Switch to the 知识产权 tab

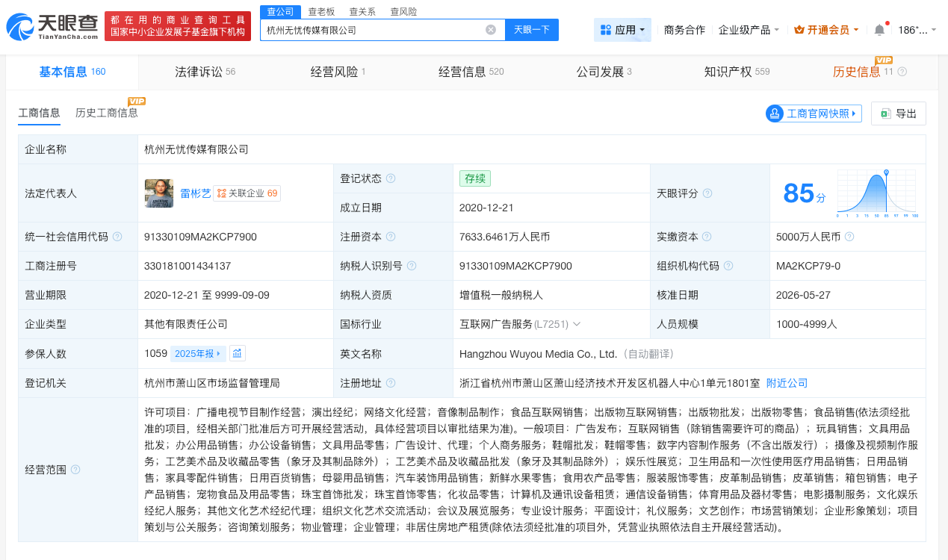(x=737, y=72)
